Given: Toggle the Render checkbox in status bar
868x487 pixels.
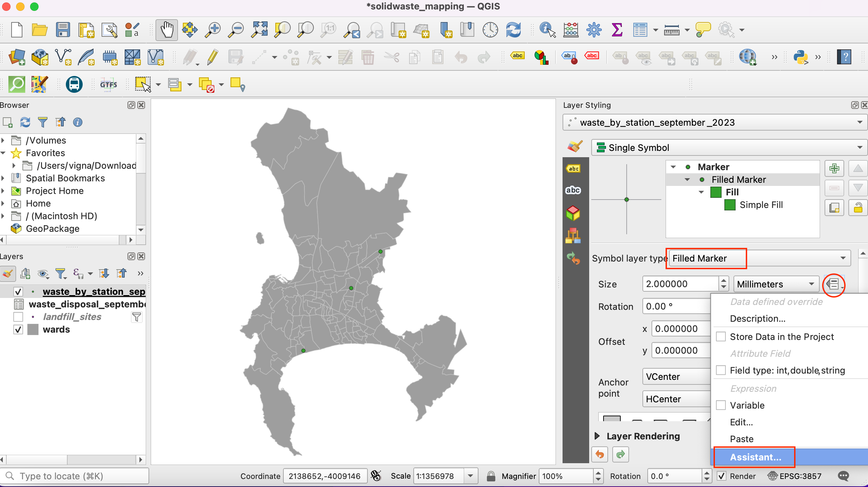Looking at the screenshot, I should click(722, 476).
